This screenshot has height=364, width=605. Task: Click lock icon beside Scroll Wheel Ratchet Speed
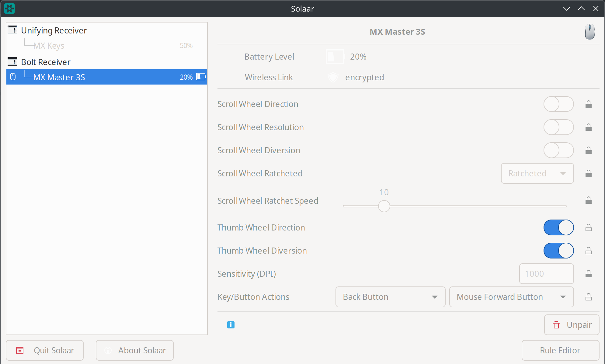[588, 200]
